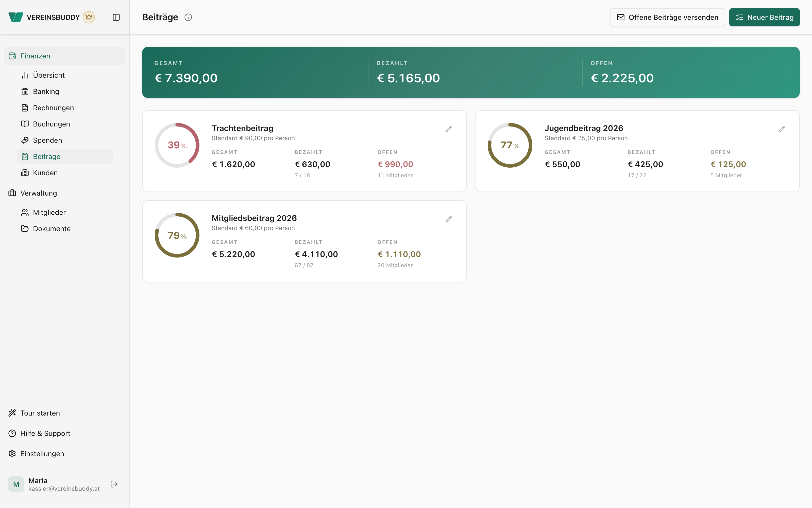Click Offene Beiträge versenden button
Screen dimensions: 812x508
point(667,17)
